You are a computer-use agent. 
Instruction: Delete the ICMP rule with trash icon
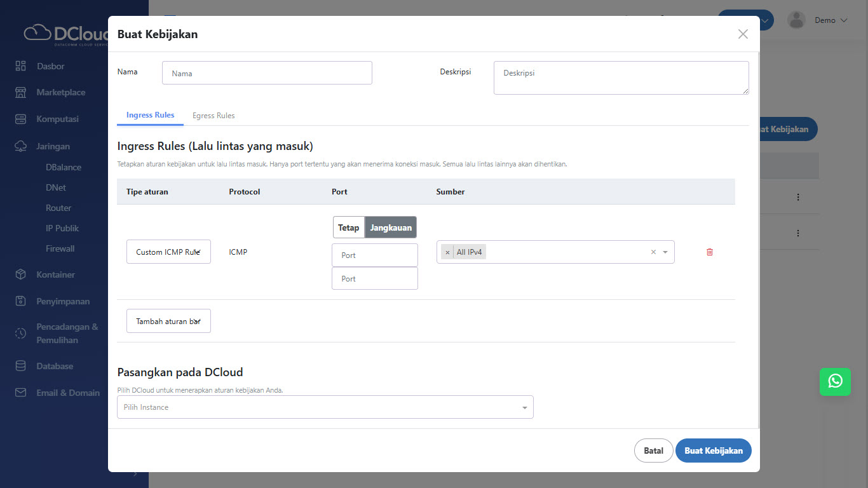pyautogui.click(x=710, y=252)
